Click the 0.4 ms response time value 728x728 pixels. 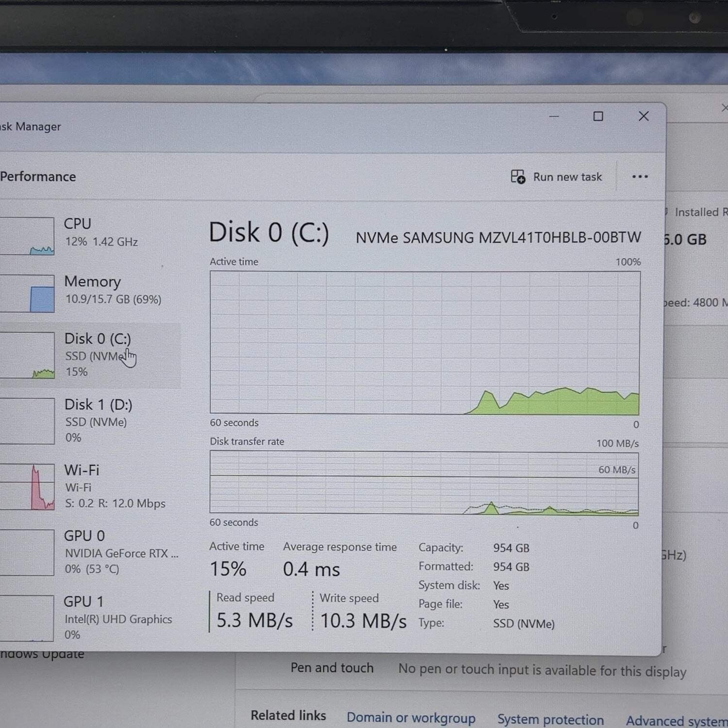[312, 569]
